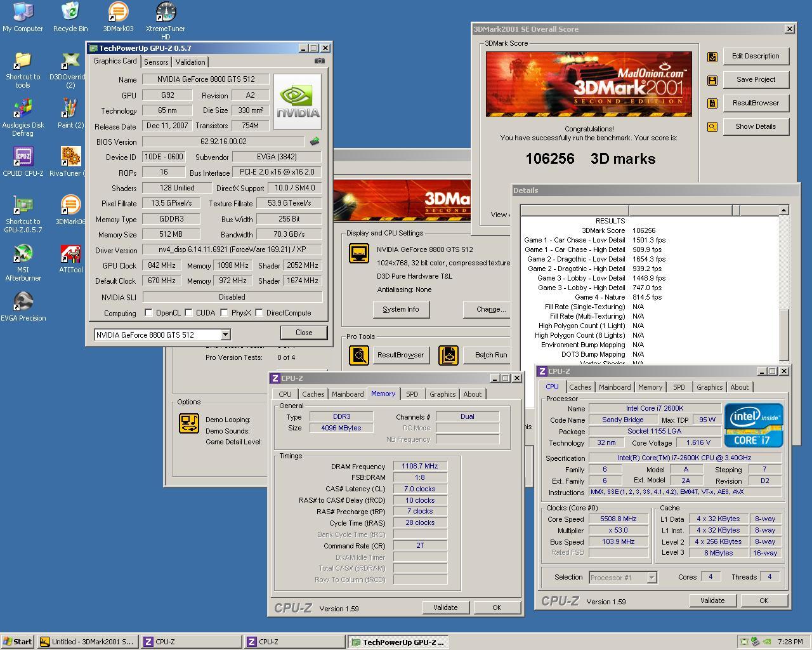The height and width of the screenshot is (650, 812).
Task: Launch EVGA Precision desktop icon
Action: tap(23, 307)
